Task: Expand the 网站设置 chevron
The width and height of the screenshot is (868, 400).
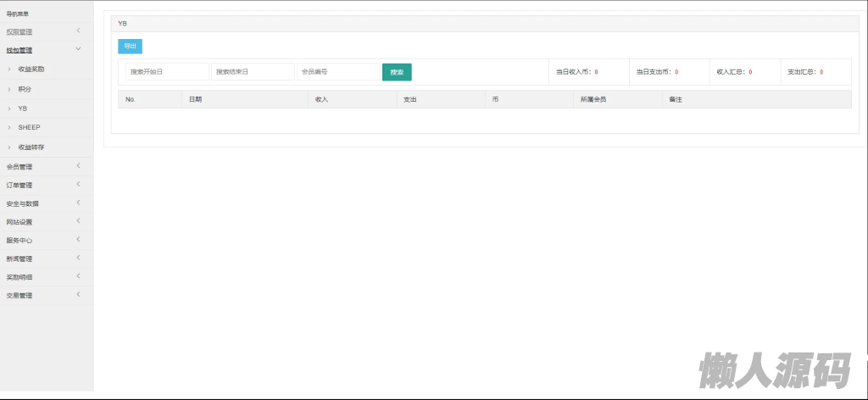Action: (x=79, y=220)
